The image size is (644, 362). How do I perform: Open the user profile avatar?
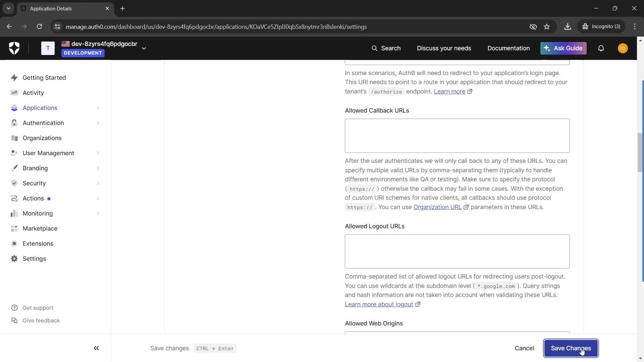[623, 48]
